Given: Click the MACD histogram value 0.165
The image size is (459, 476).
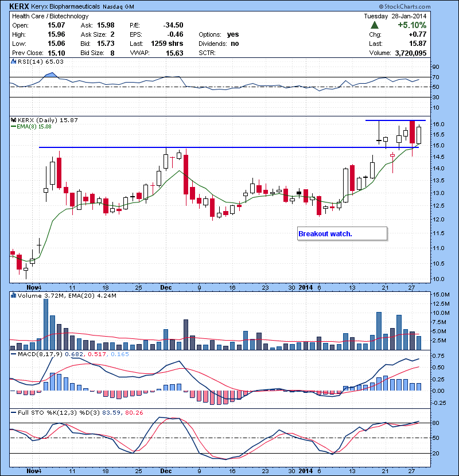Looking at the screenshot, I should 120,354.
